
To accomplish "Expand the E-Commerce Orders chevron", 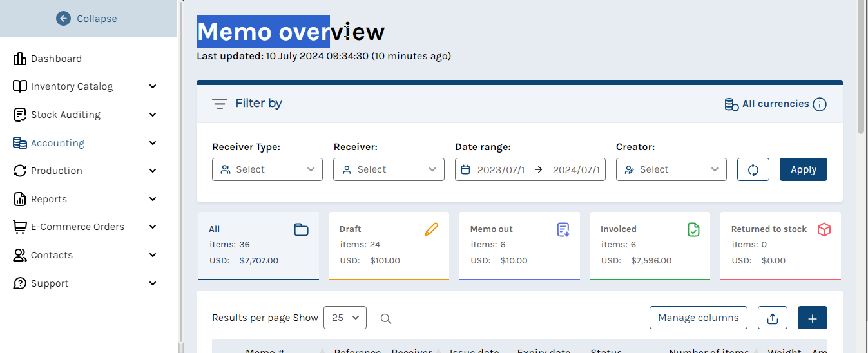I will pos(153,227).
